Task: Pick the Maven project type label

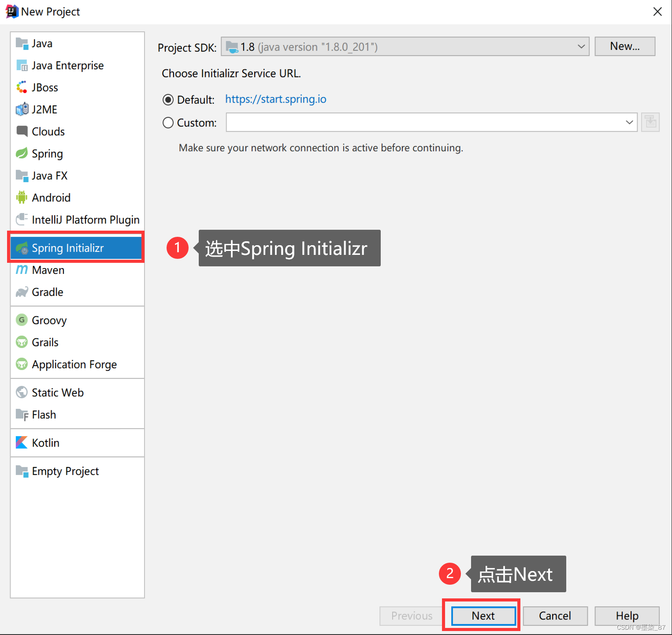Action: point(48,270)
